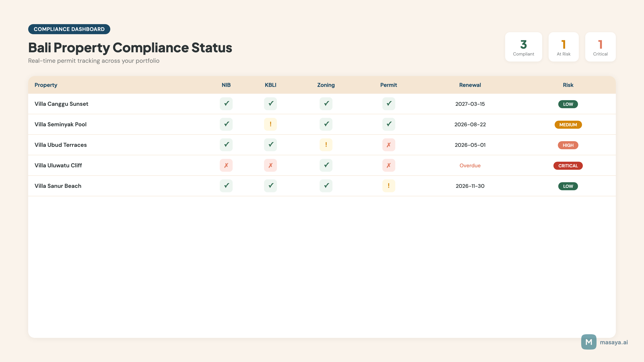
Task: Click NIB cross icon for Villa Uluwatu Cliff
Action: [x=226, y=165]
